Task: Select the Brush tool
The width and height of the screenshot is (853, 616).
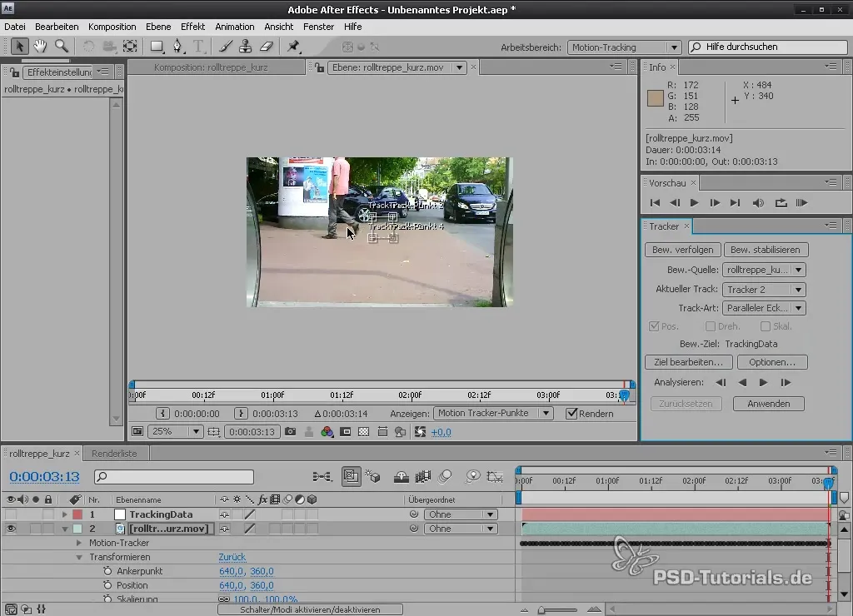Action: coord(225,47)
